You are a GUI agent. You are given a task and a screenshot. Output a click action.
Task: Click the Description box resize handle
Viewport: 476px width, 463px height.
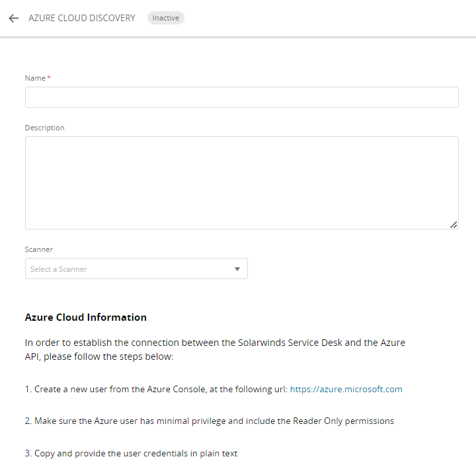click(x=454, y=225)
